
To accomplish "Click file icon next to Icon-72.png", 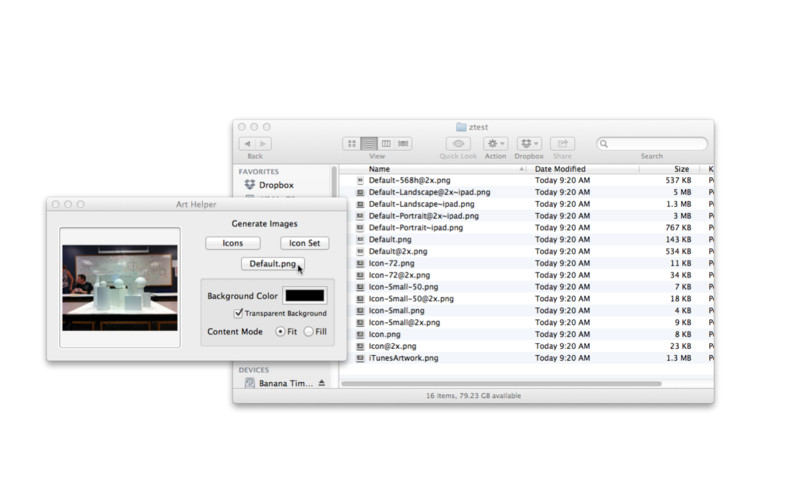I will [x=360, y=263].
